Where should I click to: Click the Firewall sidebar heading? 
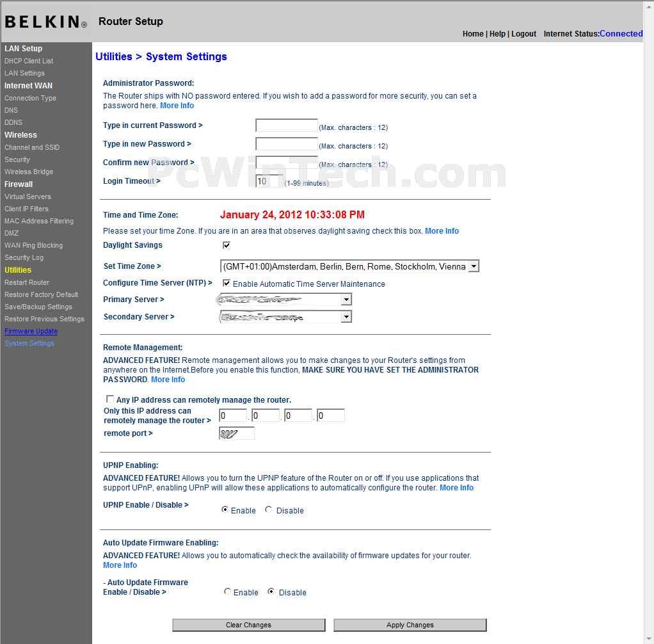pos(19,184)
